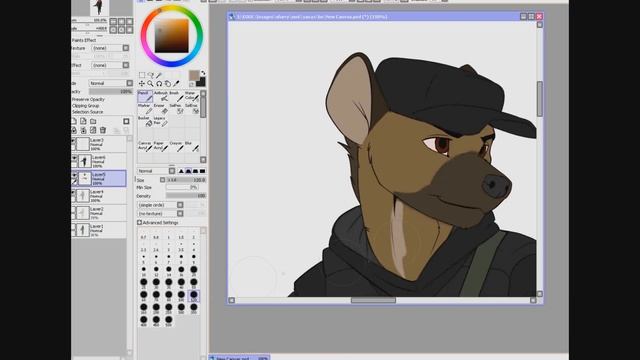Activate the rotate view tool
Viewport: 640px width, 360px height.
159,84
